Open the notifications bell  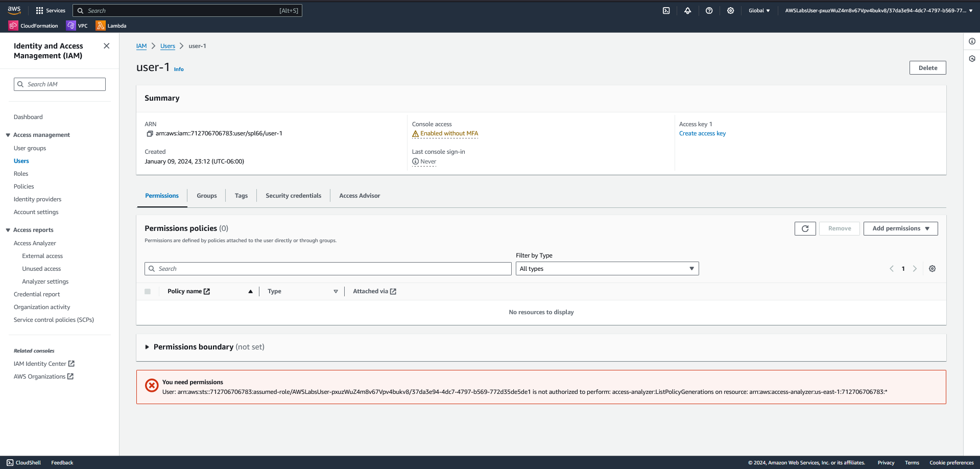point(687,10)
